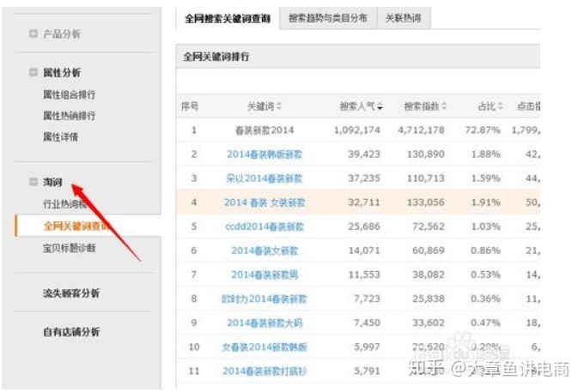Open the 关联热词 tab
Image resolution: width=584 pixels, height=392 pixels.
pos(403,17)
